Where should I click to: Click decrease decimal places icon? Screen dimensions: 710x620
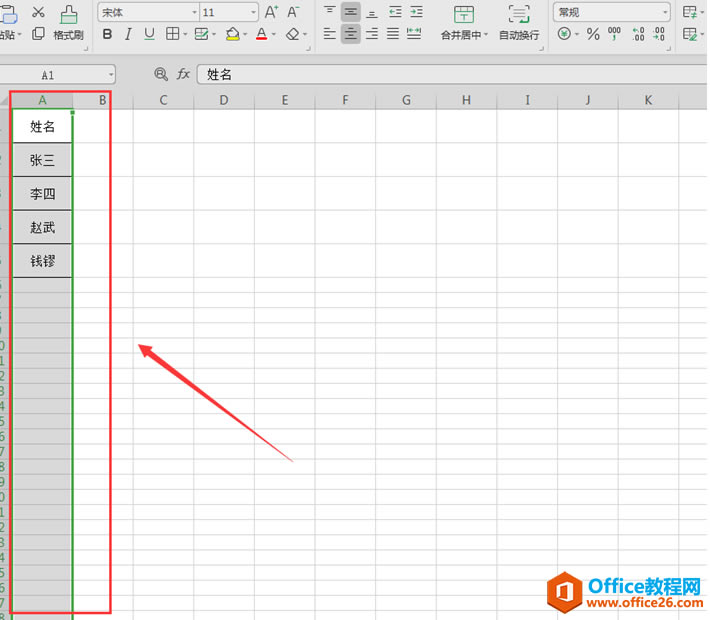click(x=659, y=34)
